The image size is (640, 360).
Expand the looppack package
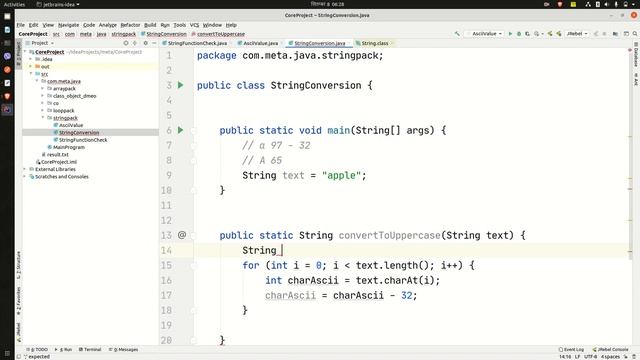tap(42, 111)
